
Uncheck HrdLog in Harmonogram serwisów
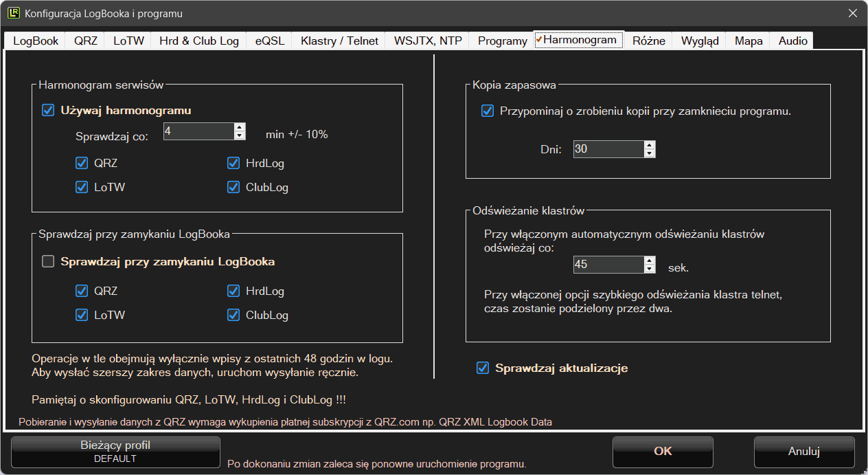pyautogui.click(x=233, y=164)
